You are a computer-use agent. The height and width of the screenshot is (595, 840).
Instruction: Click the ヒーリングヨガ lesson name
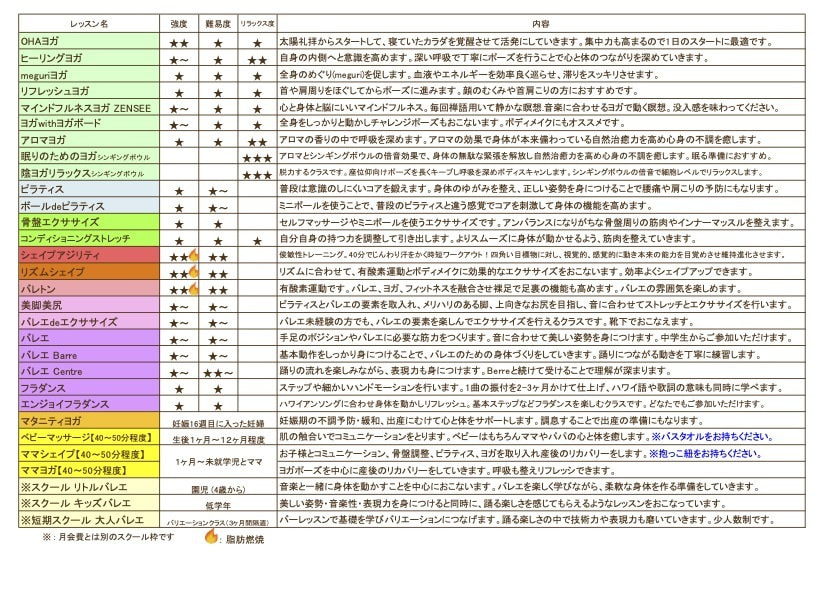pos(51,58)
